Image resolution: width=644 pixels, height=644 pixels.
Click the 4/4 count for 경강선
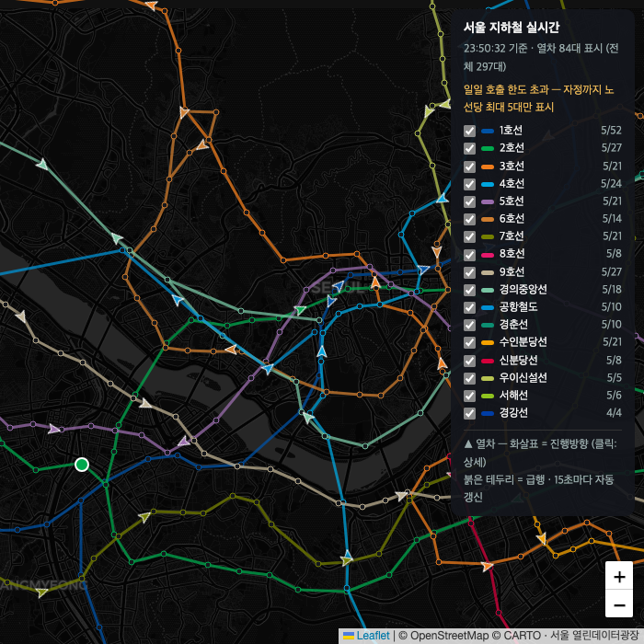(614, 413)
